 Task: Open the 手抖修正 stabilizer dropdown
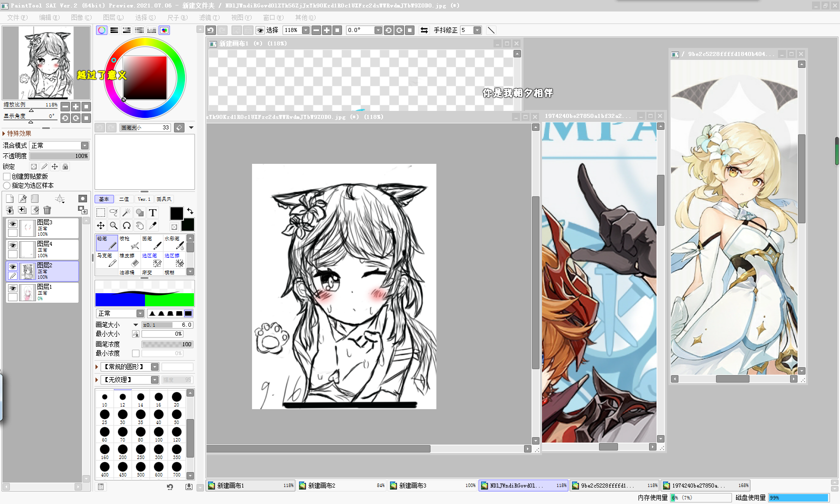pos(477,30)
